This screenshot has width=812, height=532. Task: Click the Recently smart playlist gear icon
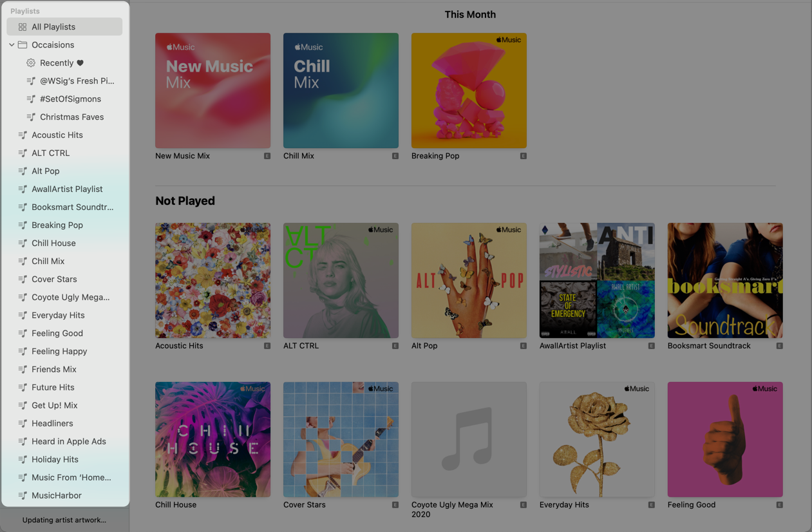click(x=31, y=63)
